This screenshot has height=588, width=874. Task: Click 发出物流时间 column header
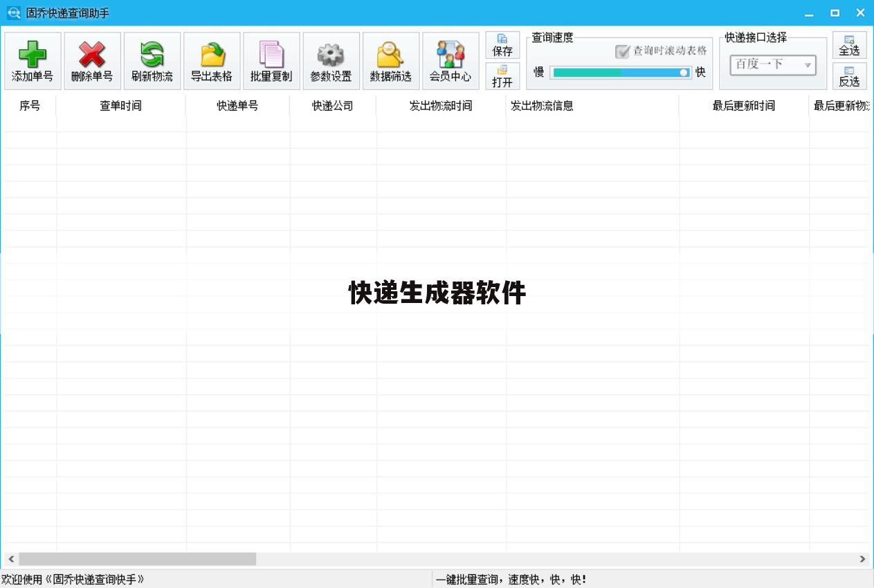pyautogui.click(x=441, y=106)
